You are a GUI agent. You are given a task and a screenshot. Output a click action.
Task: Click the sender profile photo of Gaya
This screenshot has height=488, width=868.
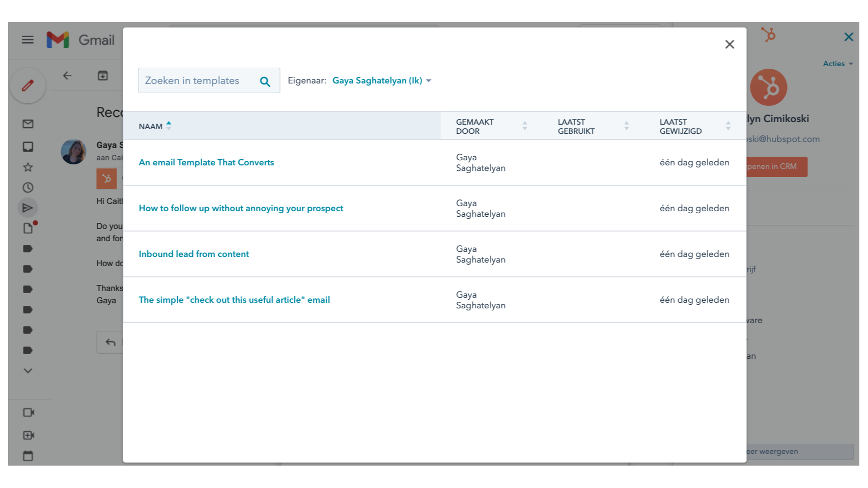click(73, 152)
